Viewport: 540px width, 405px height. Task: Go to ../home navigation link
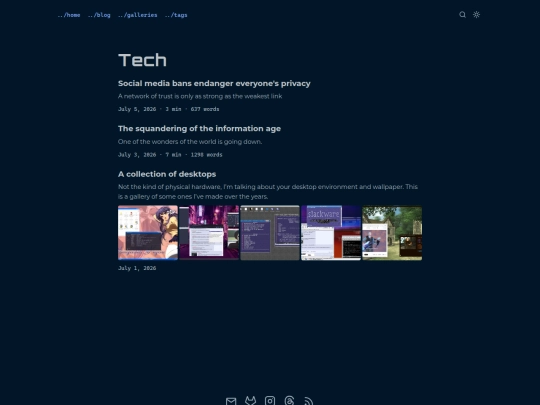[x=69, y=15]
